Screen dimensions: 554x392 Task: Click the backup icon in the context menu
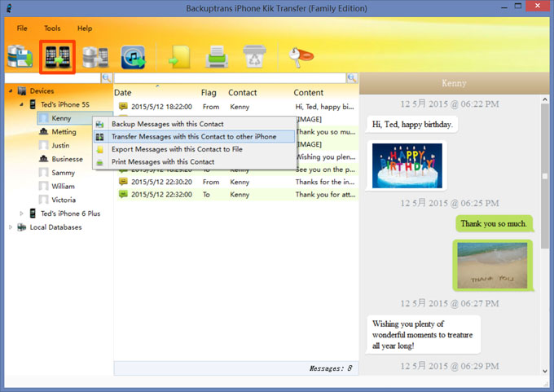pyautogui.click(x=99, y=124)
